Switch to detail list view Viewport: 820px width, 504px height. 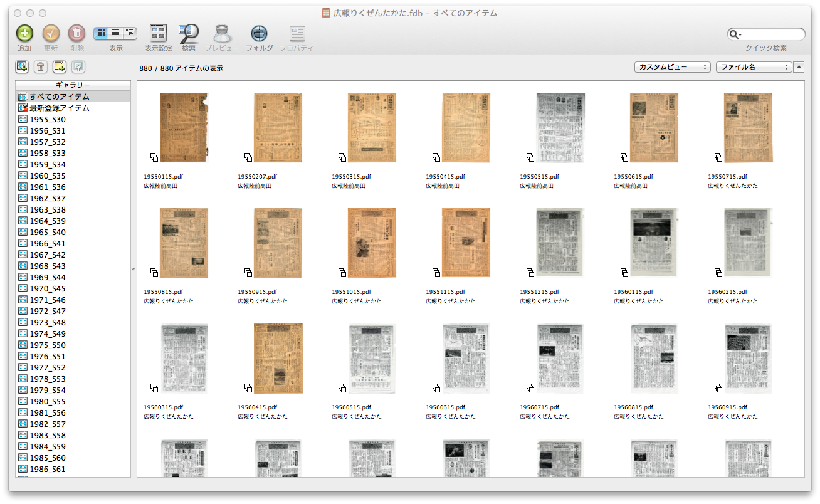[130, 34]
